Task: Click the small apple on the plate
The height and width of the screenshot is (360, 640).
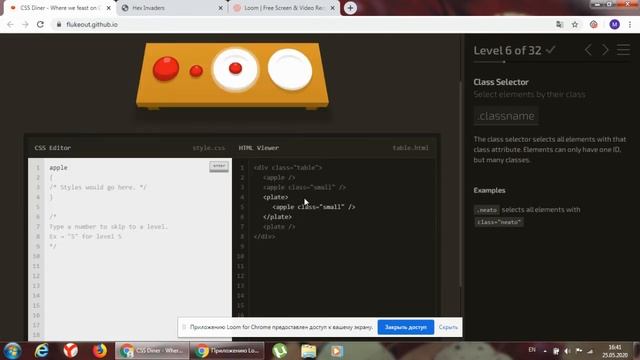Action: pyautogui.click(x=236, y=68)
